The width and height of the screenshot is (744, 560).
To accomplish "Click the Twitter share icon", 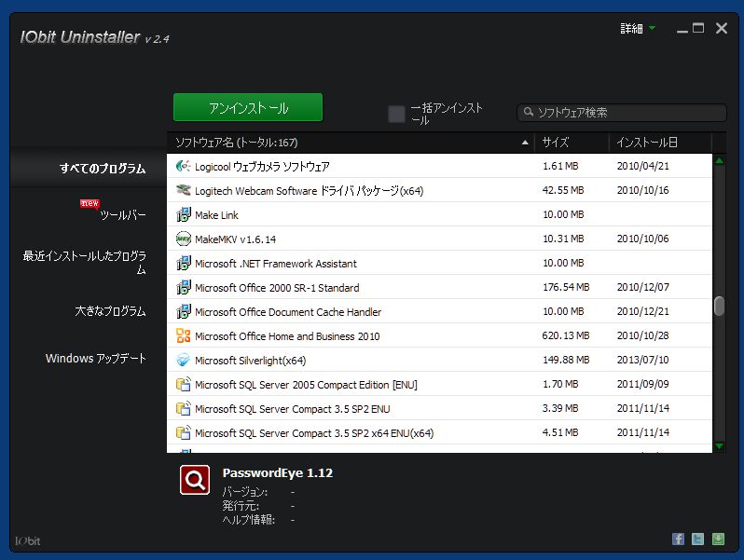I will [698, 540].
